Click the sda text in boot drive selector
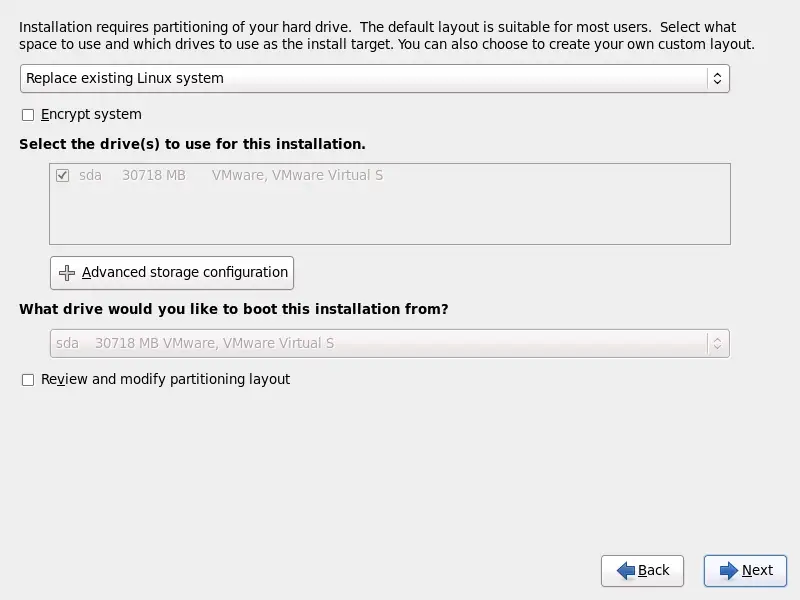The width and height of the screenshot is (800, 600). 67,343
